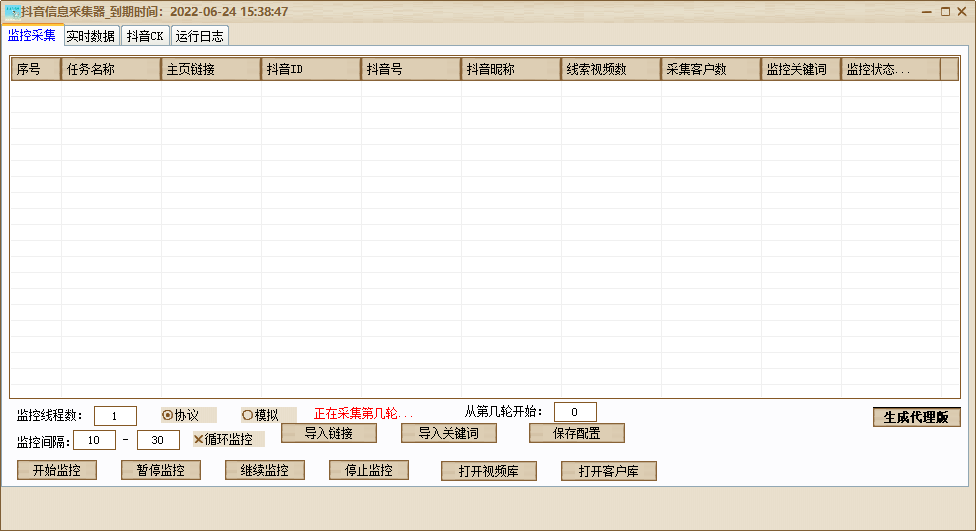Screen dimensions: 976x531
Task: Start monitoring with 开始监控
Action: (57, 471)
